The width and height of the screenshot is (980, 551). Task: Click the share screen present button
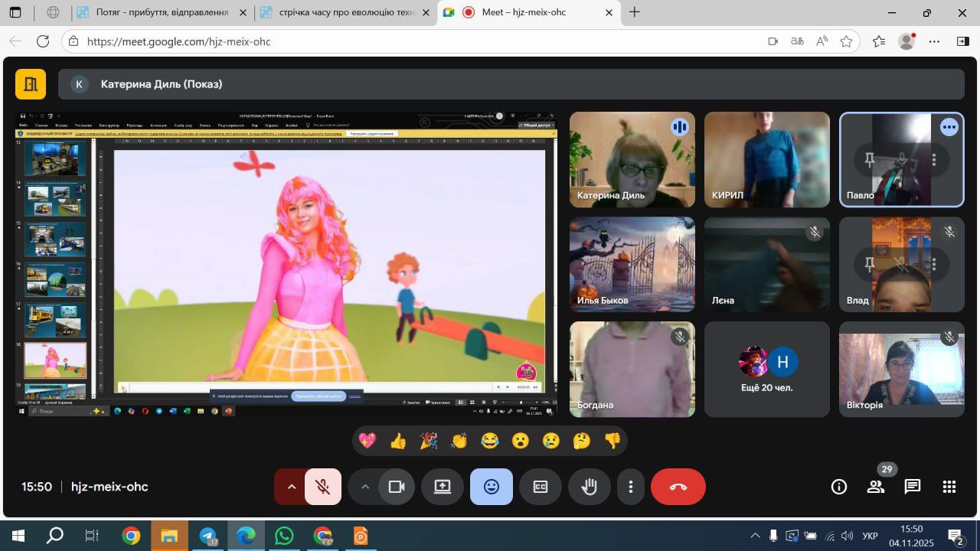click(x=443, y=487)
